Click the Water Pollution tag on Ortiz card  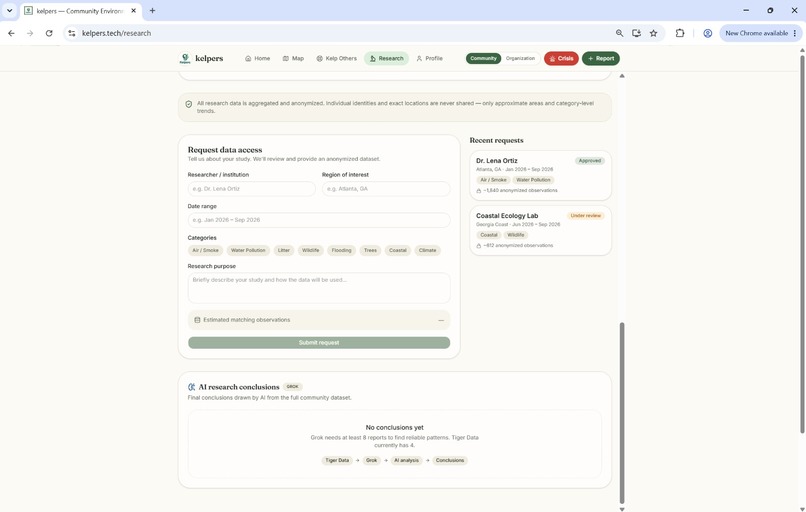(x=533, y=180)
